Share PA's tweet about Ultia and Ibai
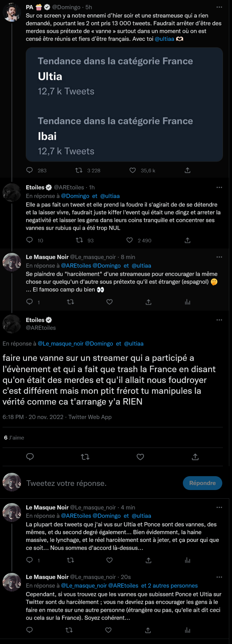 click(x=188, y=170)
